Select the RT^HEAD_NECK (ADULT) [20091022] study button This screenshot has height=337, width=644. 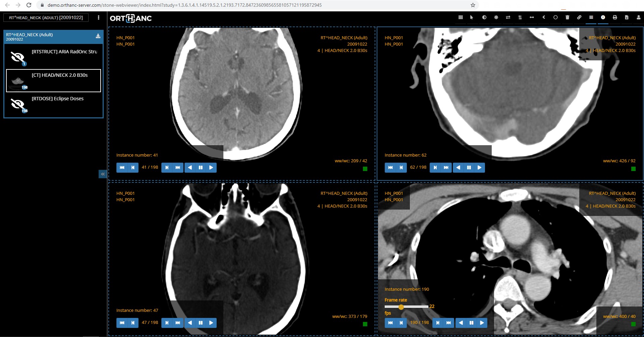click(x=46, y=17)
